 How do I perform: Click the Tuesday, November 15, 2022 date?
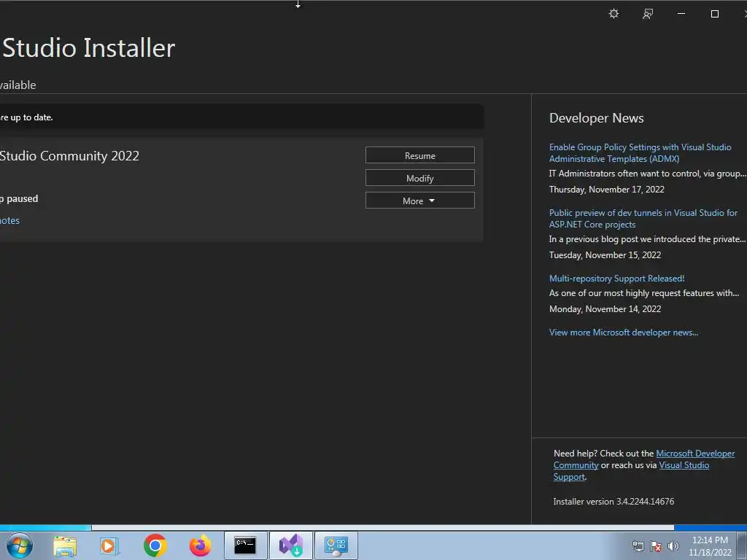(605, 255)
